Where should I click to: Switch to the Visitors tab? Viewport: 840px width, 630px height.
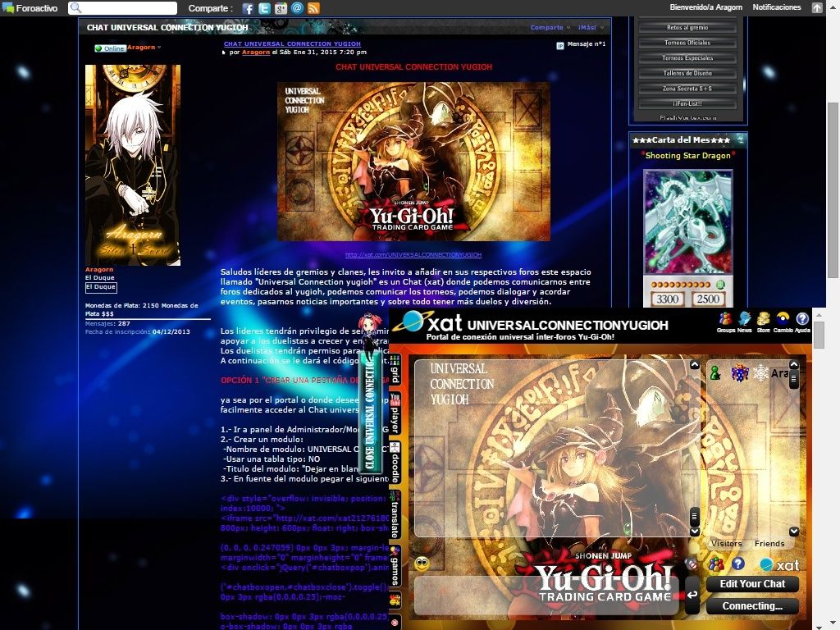[x=727, y=543]
